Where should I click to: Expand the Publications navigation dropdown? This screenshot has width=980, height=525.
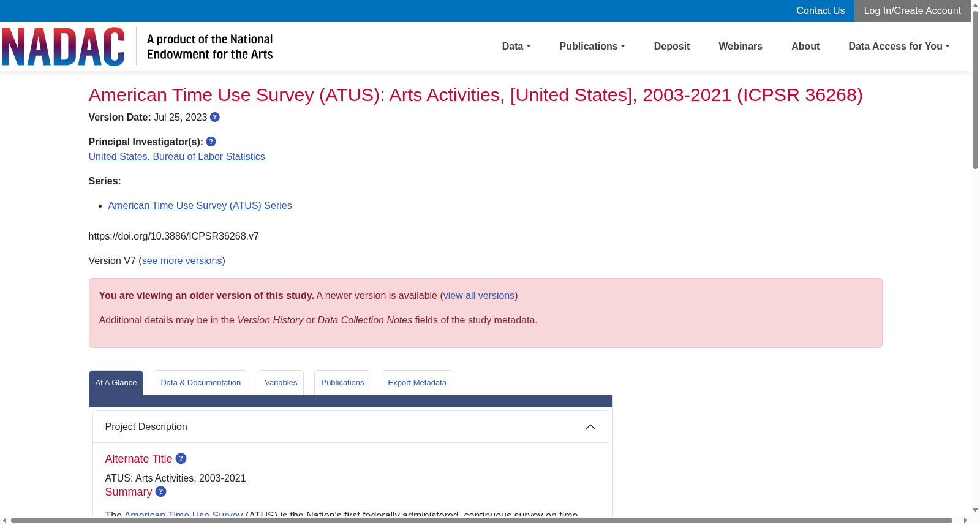(x=592, y=47)
